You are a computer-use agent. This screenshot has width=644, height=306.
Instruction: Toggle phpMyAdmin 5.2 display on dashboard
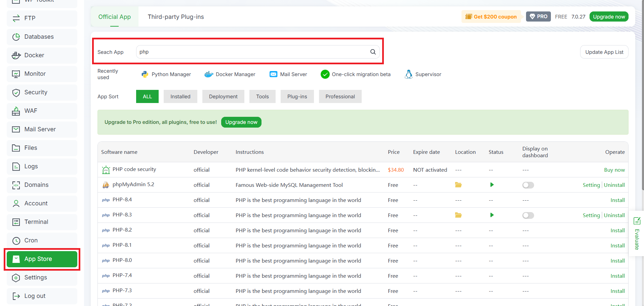[528, 185]
